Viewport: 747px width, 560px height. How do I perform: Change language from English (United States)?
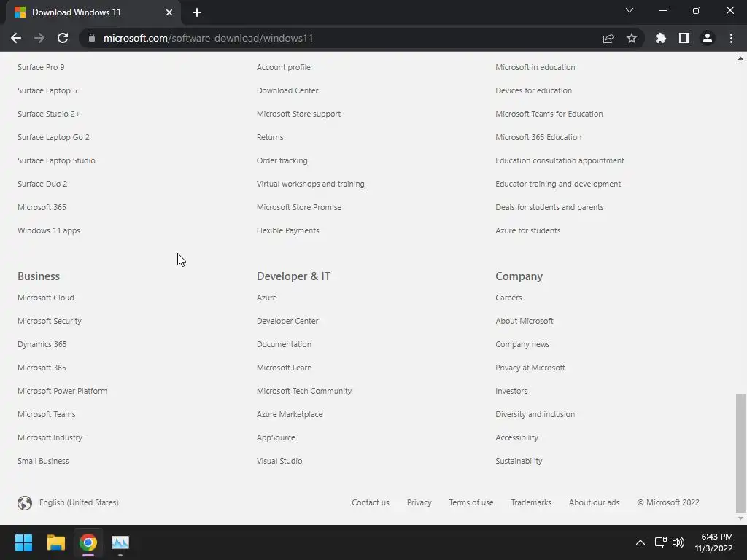(79, 502)
